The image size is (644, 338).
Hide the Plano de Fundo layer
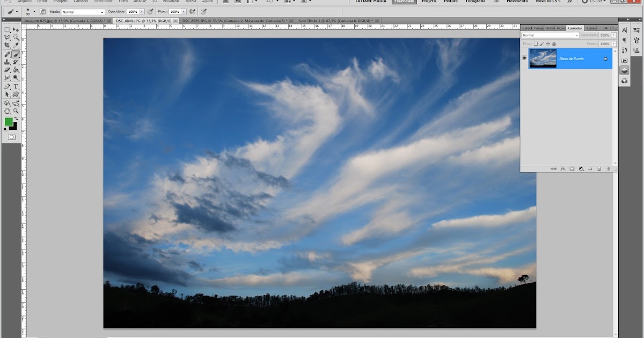click(524, 58)
